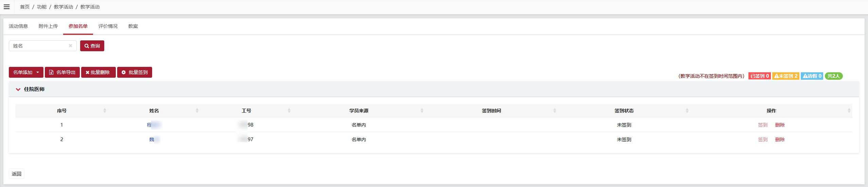Switch to the 附件上传 tab
The image size is (868, 187).
[x=48, y=26]
